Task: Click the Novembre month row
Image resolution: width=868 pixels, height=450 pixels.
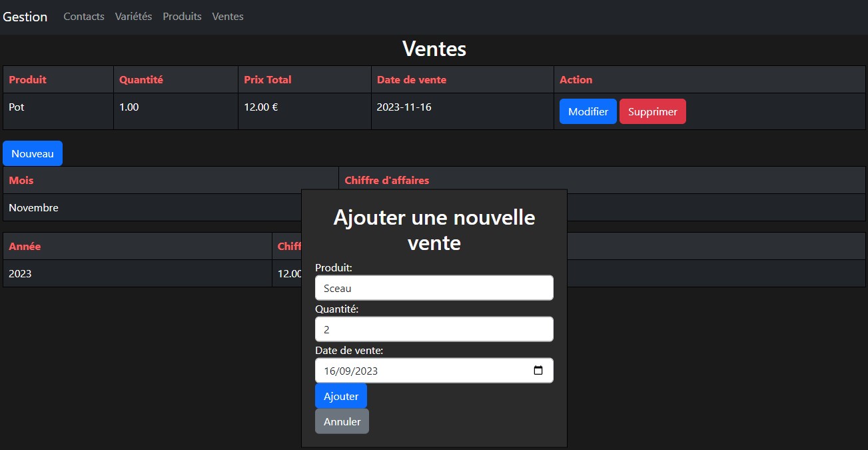Action: coord(33,208)
